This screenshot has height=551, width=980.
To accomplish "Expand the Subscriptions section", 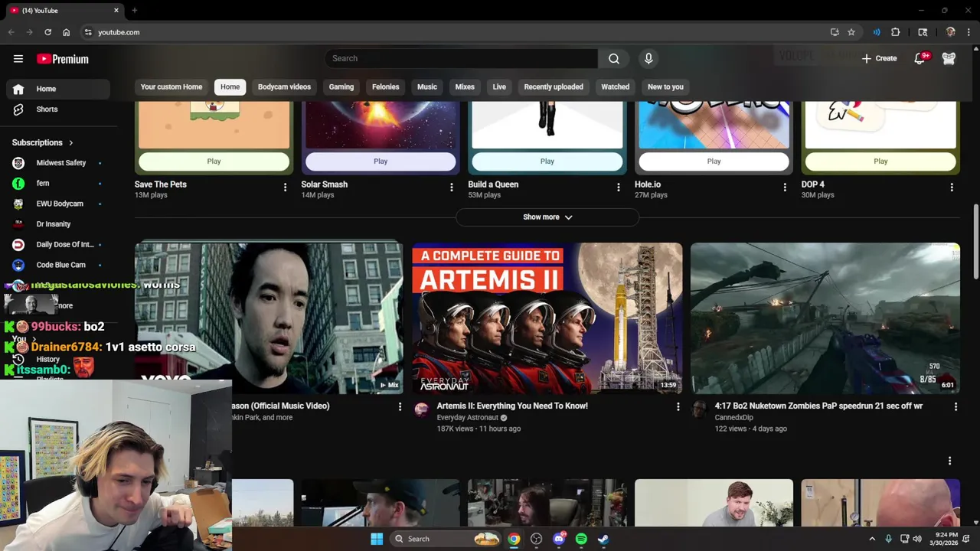I will click(43, 142).
